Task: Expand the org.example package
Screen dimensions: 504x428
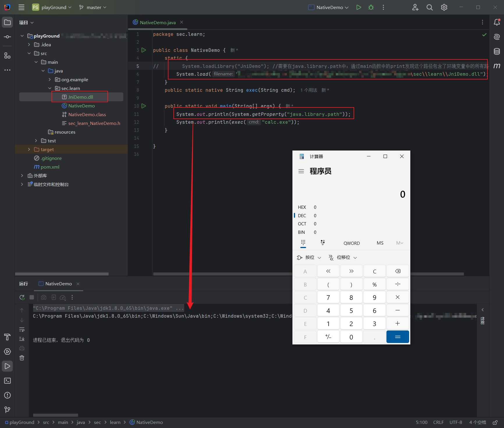Action: point(50,79)
